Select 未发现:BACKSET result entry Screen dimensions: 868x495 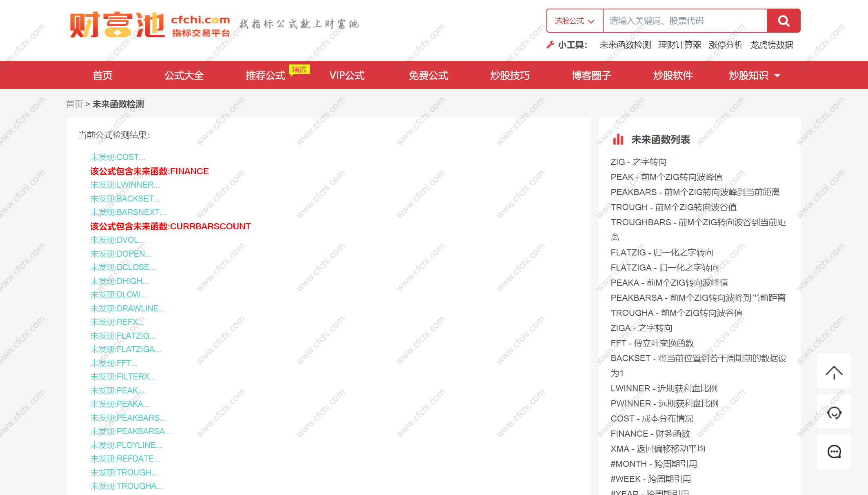(x=125, y=199)
